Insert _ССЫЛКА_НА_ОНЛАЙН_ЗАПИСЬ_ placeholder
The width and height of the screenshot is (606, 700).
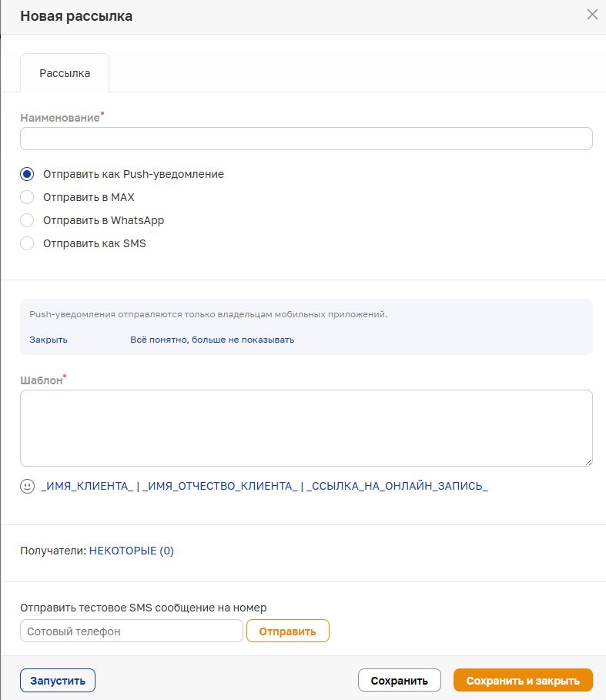[x=397, y=486]
